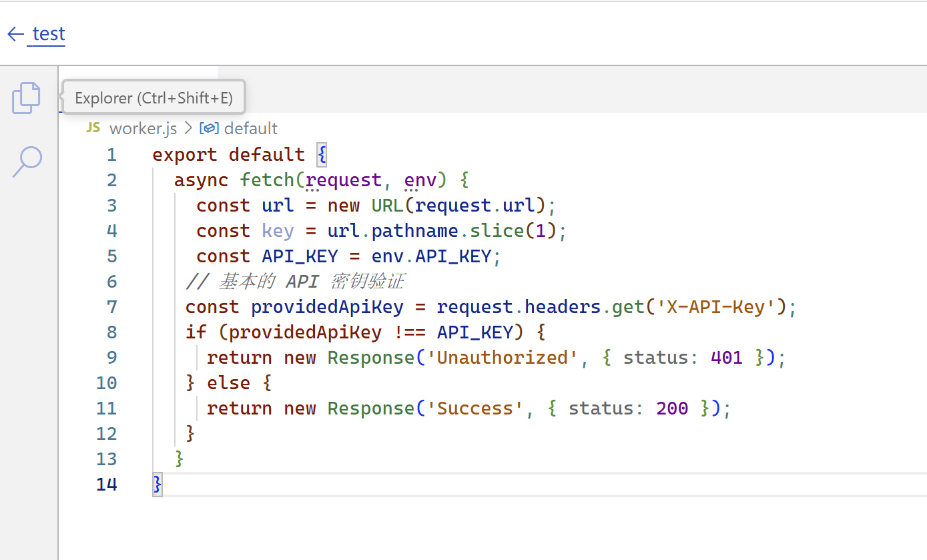This screenshot has width=927, height=560.
Task: Click line number 1 in gutter
Action: (111, 155)
